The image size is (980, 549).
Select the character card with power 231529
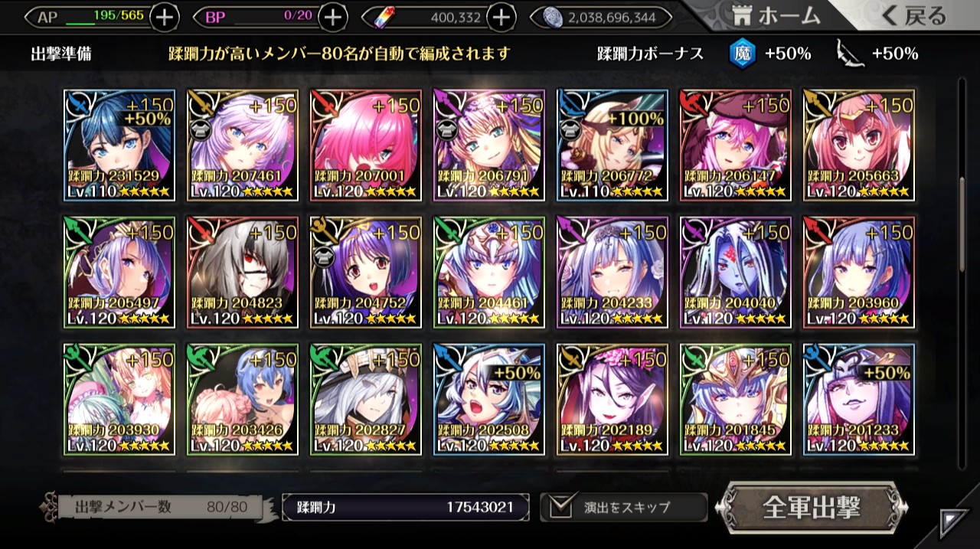click(120, 145)
